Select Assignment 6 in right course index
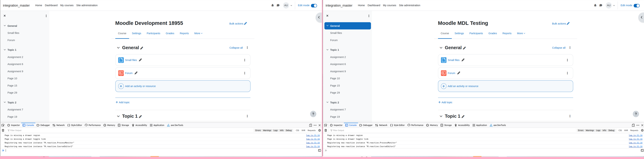The height and width of the screenshot is (159, 644). coord(338,64)
